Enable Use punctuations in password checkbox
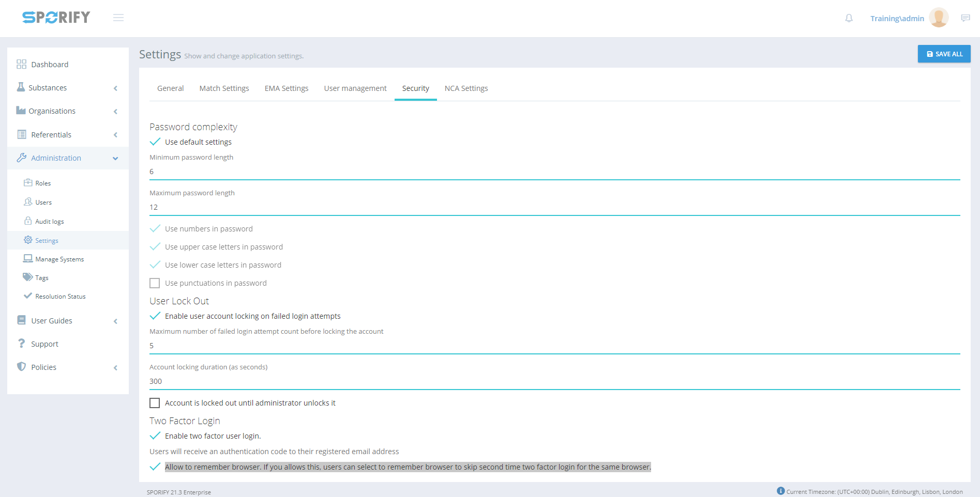 tap(155, 283)
